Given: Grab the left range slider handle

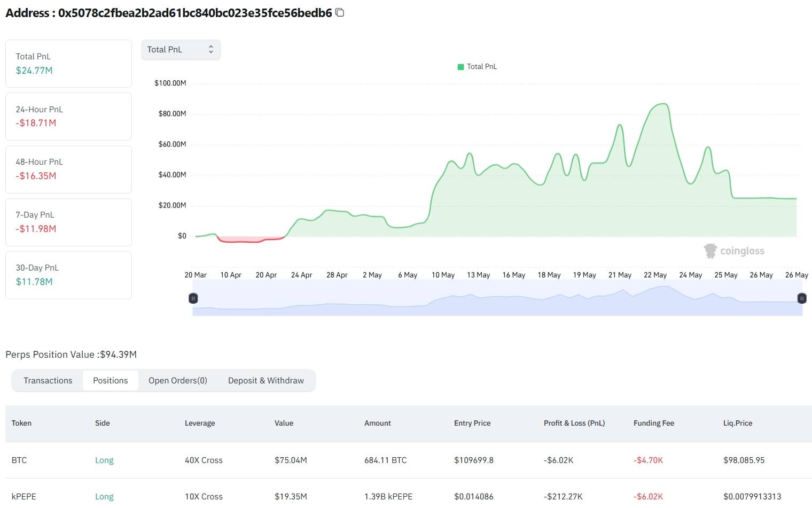Looking at the screenshot, I should [x=193, y=298].
